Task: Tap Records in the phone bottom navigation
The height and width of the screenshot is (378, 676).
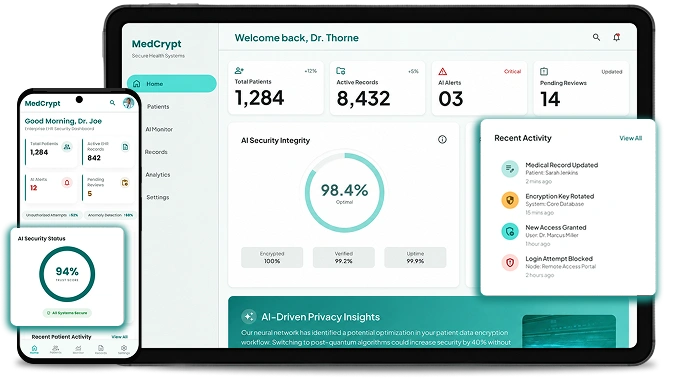Action: pyautogui.click(x=101, y=349)
